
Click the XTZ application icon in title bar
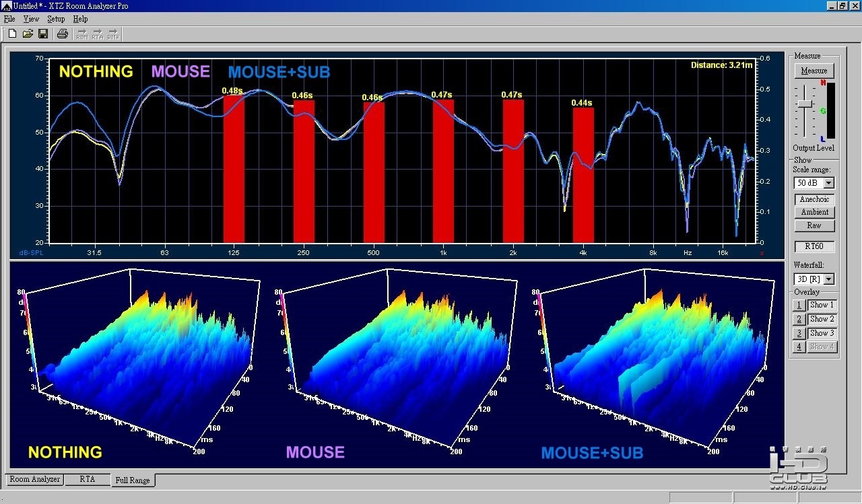(7, 6)
